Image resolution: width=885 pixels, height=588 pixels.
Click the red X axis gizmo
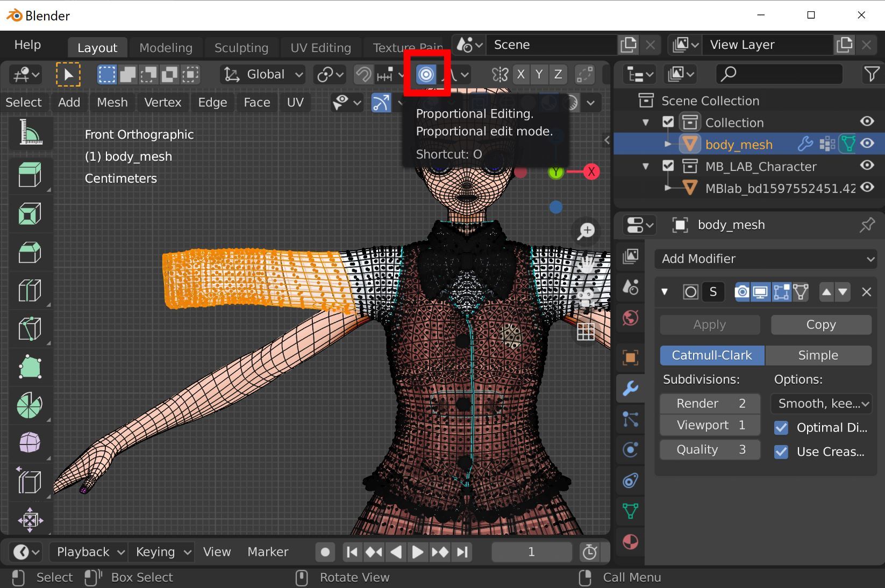[591, 172]
